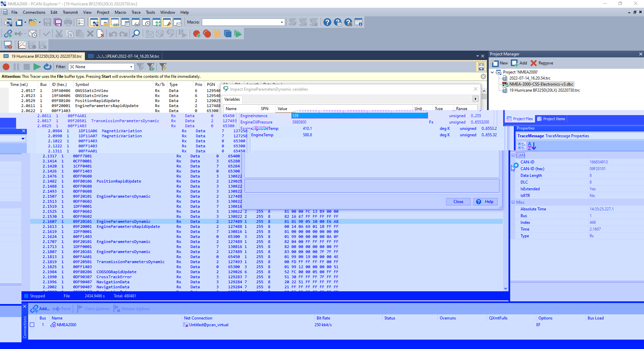Tick the checkbox on the NMEA2000 connection row

pos(32,325)
